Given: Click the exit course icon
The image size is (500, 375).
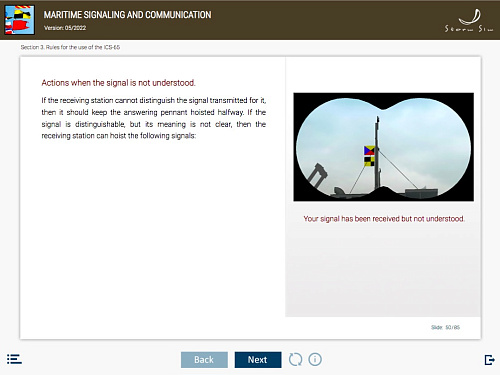Looking at the screenshot, I should (x=489, y=360).
